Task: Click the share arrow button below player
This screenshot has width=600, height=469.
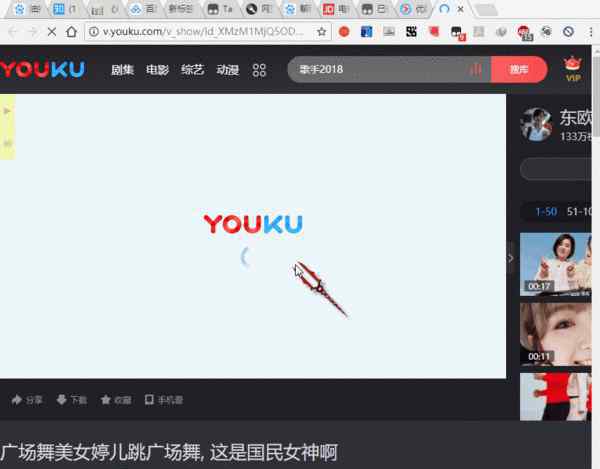Action: coord(26,400)
